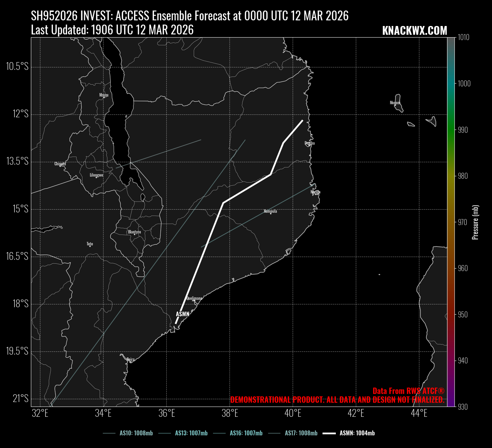Click the Pemba city label
This screenshot has height=448, width=492.
tap(310, 143)
